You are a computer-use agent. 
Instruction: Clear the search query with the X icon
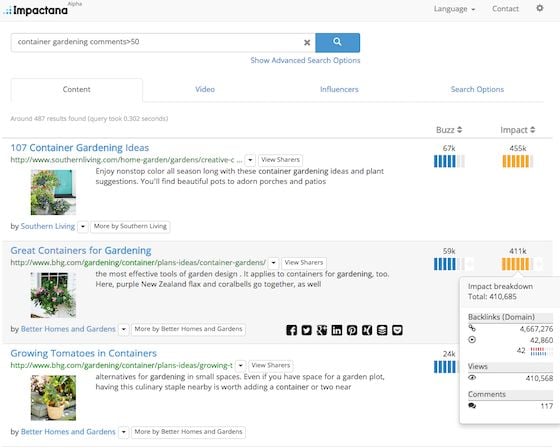click(307, 43)
